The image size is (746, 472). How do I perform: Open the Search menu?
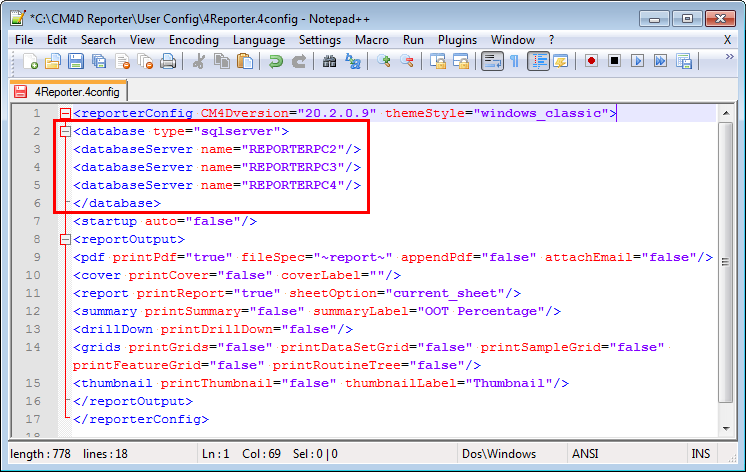pos(98,40)
